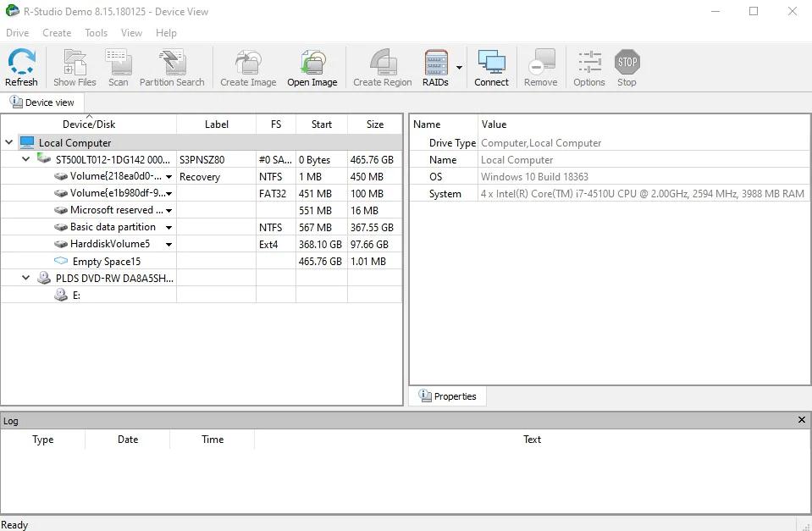Select the Local Computer tree row

point(202,142)
